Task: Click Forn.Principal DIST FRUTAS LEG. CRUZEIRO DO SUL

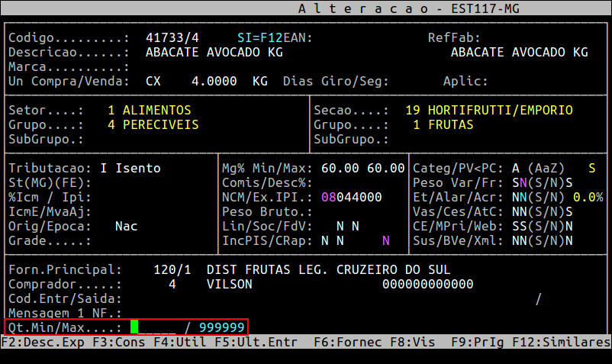Action: click(x=328, y=269)
